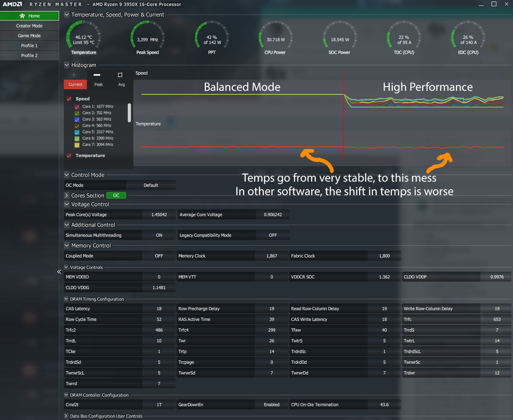Toggle the Core 4: 560 MHz checkbox
513x420 pixels.
click(77, 126)
